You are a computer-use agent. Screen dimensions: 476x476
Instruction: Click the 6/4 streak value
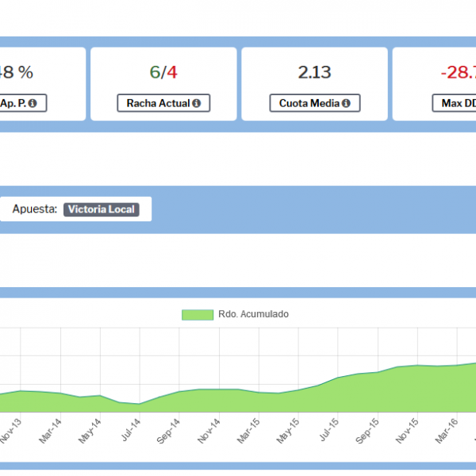pyautogui.click(x=163, y=72)
